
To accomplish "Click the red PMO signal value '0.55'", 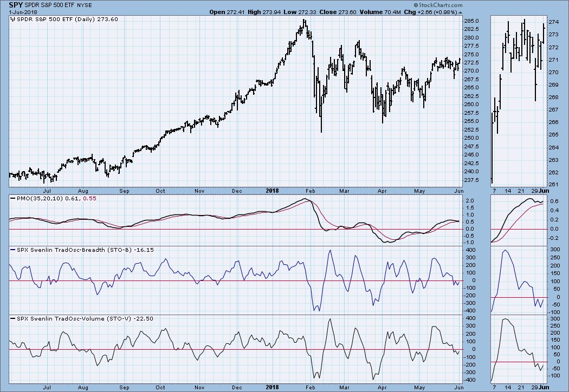I will click(90, 199).
